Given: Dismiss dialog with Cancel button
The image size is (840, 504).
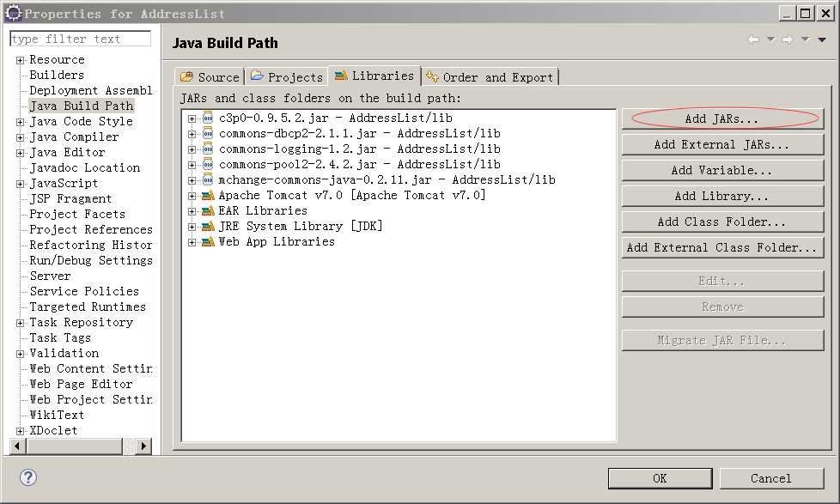Looking at the screenshot, I should (x=771, y=478).
